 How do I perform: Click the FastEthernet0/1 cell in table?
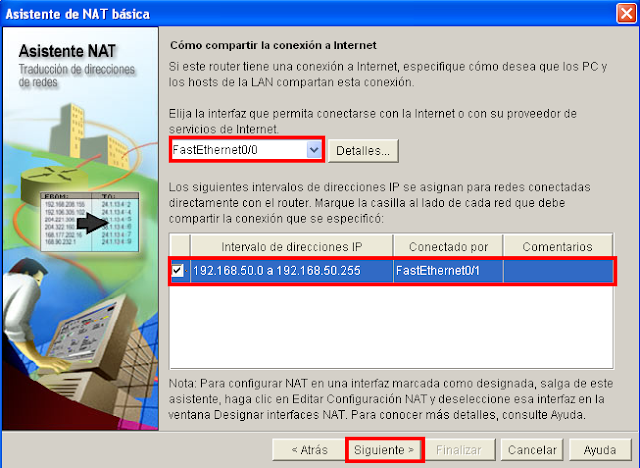[x=448, y=271]
